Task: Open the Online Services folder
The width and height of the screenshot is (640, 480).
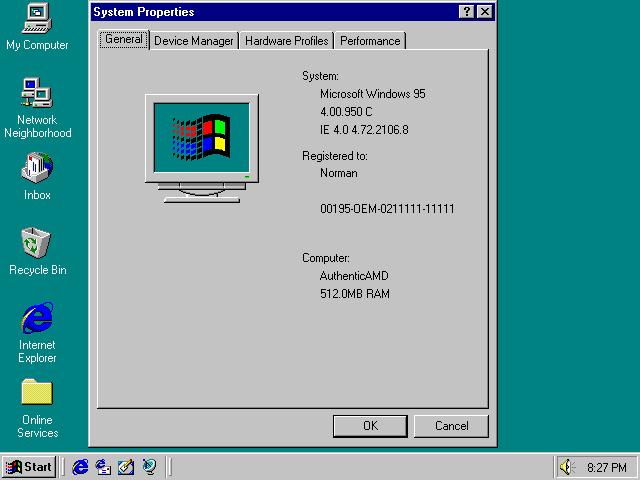Action: click(x=37, y=393)
